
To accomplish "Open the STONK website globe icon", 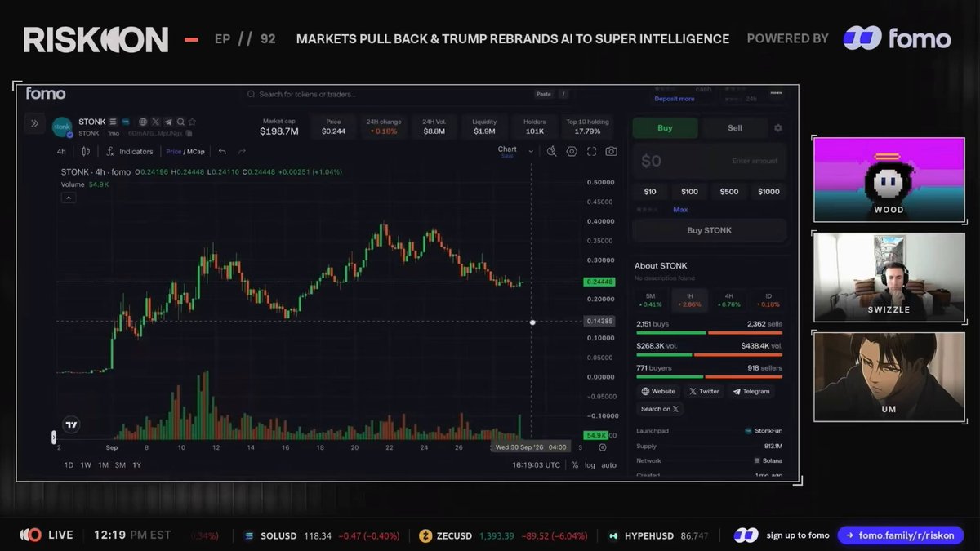I will coord(143,122).
